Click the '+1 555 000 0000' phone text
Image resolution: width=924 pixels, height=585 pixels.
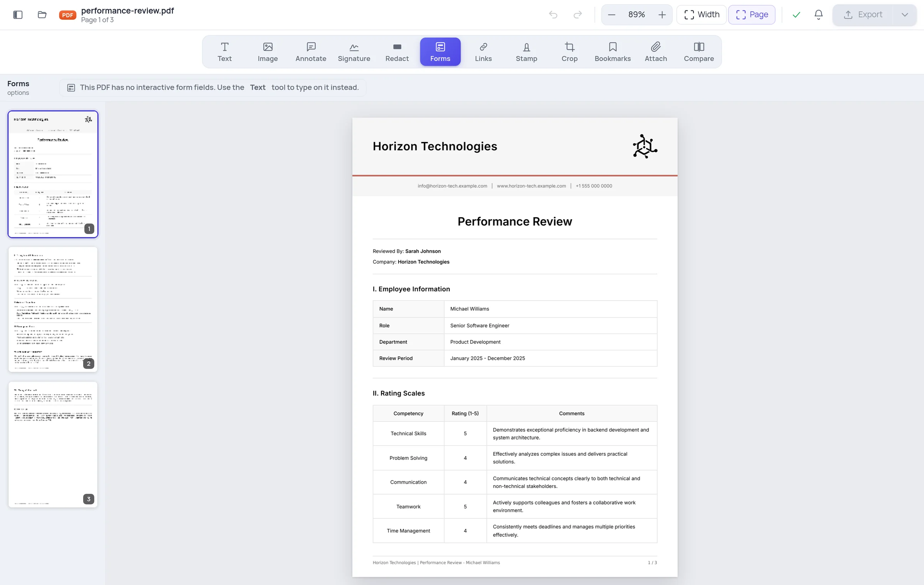(x=594, y=186)
